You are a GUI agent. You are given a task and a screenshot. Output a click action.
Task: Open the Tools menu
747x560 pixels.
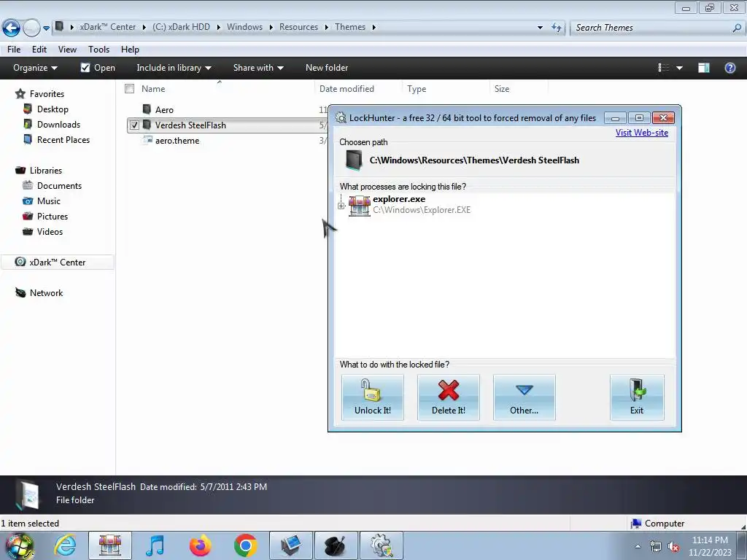coord(98,50)
